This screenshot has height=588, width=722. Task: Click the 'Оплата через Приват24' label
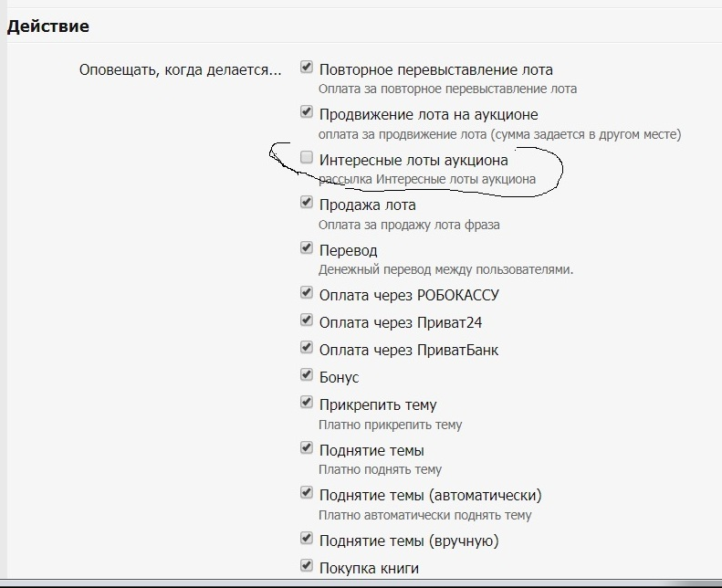pos(401,323)
